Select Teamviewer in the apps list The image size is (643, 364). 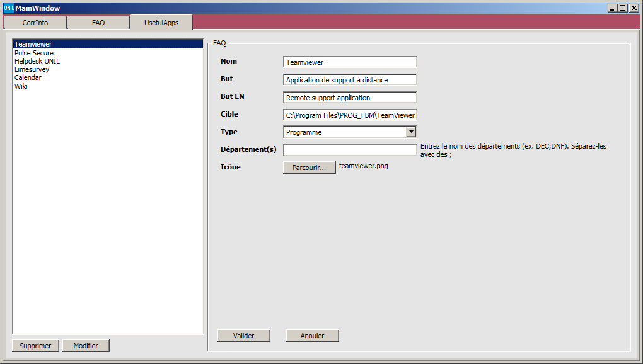33,45
